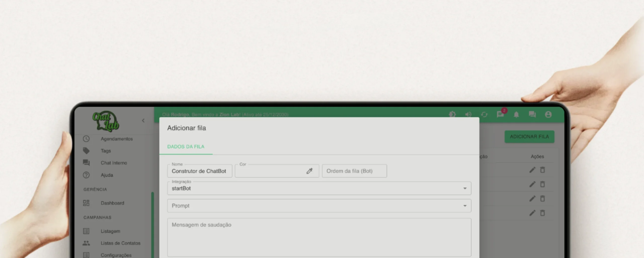Viewport: 644px width, 258px height.
Task: Open the user account profile icon
Action: (548, 115)
